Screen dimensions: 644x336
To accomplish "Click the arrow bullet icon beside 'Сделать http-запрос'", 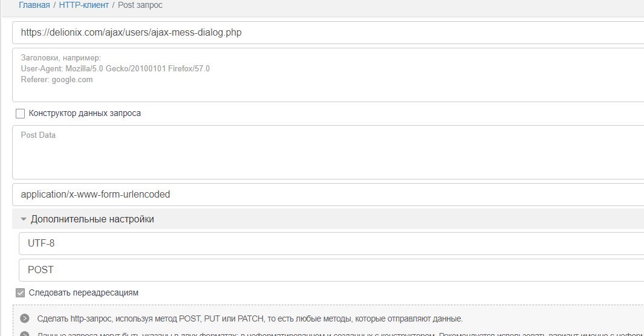I will click(24, 318).
